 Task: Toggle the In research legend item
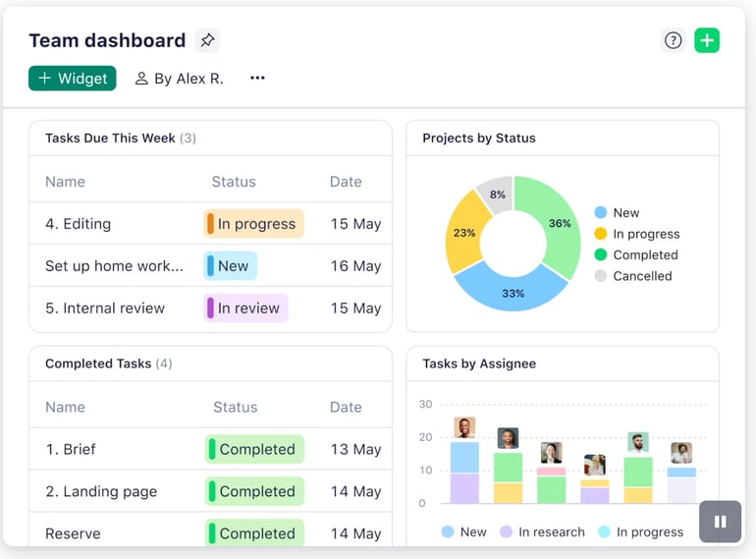pyautogui.click(x=542, y=531)
